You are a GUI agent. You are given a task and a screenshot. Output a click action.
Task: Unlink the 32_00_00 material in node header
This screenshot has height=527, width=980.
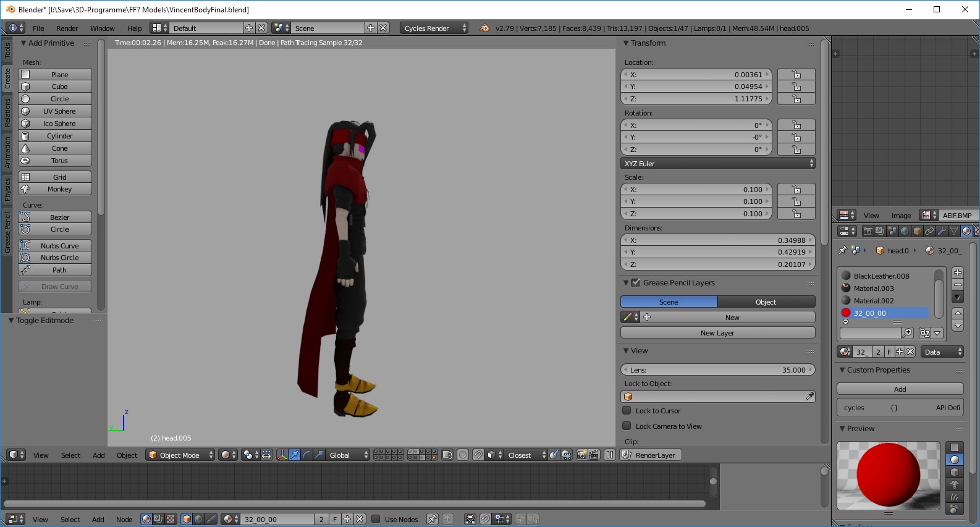[x=360, y=519]
